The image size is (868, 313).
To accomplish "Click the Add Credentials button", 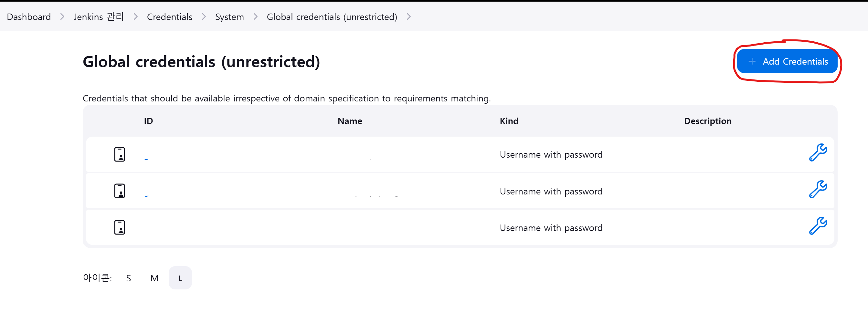I will (787, 61).
